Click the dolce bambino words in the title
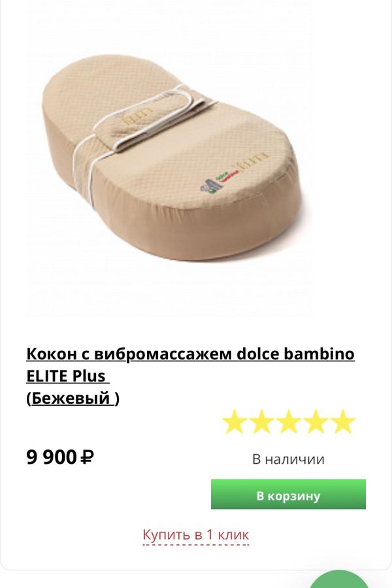The height and width of the screenshot is (588, 392). [295, 353]
